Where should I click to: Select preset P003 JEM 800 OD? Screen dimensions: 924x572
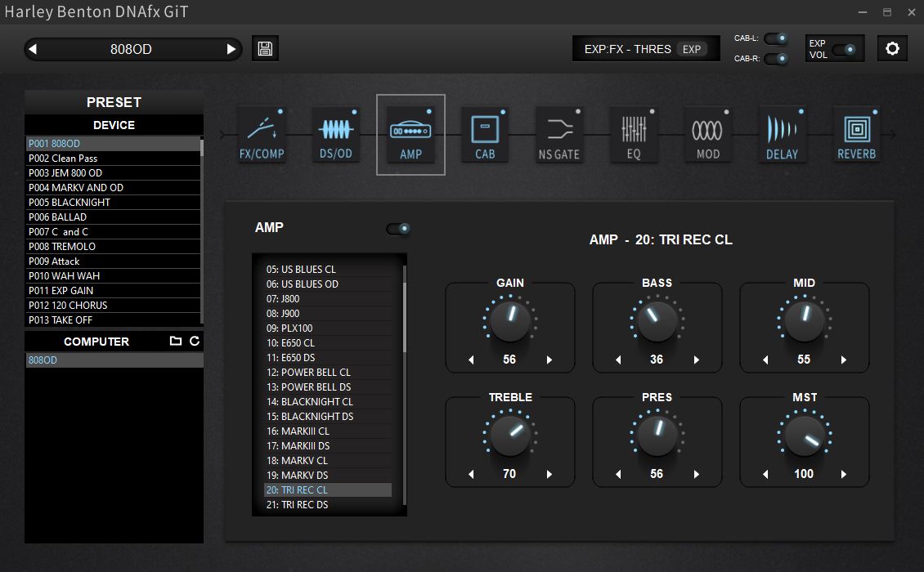point(113,173)
